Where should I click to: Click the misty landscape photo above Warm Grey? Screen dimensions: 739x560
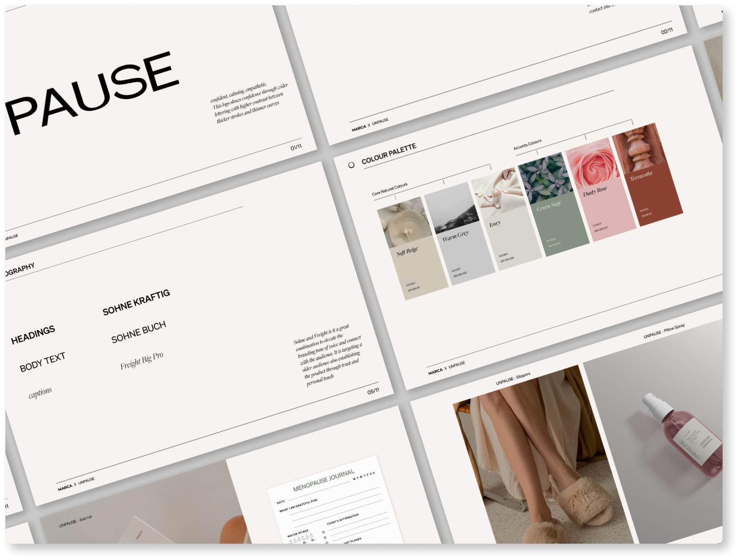point(451,207)
